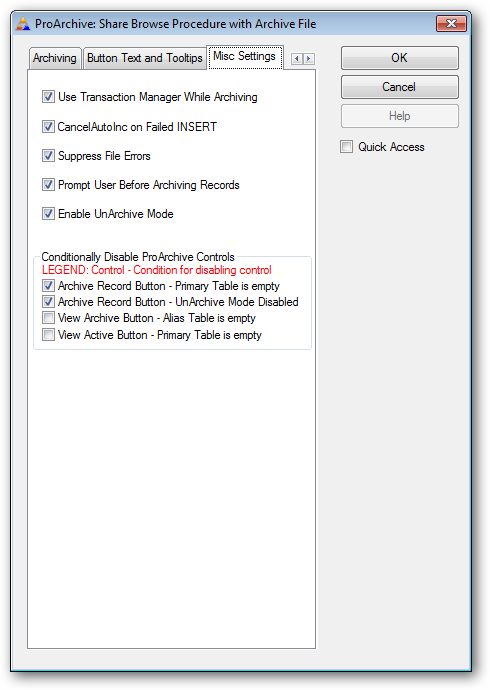Click the Cancel button
This screenshot has width=490, height=690.
click(399, 87)
